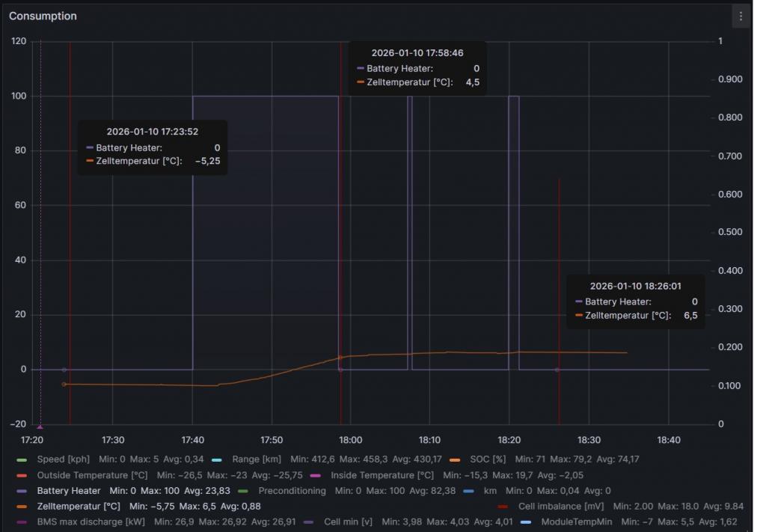Viewport: 766px width, 532px height.
Task: Click the Cell min [v] color swatch
Action: [x=309, y=522]
